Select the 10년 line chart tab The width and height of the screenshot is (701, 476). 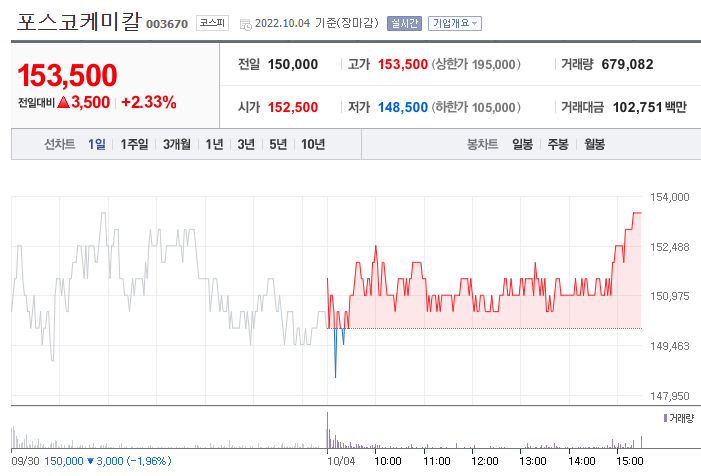(313, 144)
